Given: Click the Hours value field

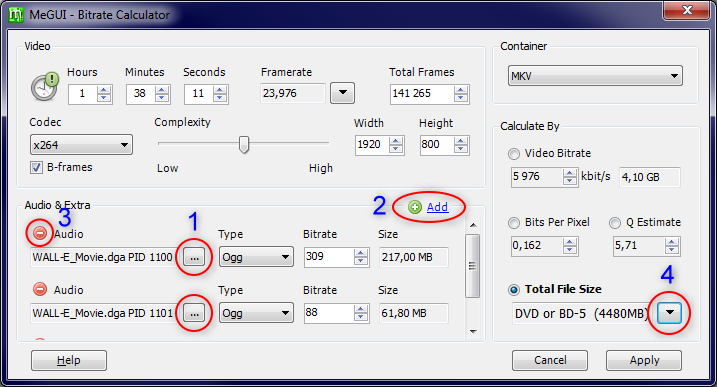Looking at the screenshot, I should [82, 94].
